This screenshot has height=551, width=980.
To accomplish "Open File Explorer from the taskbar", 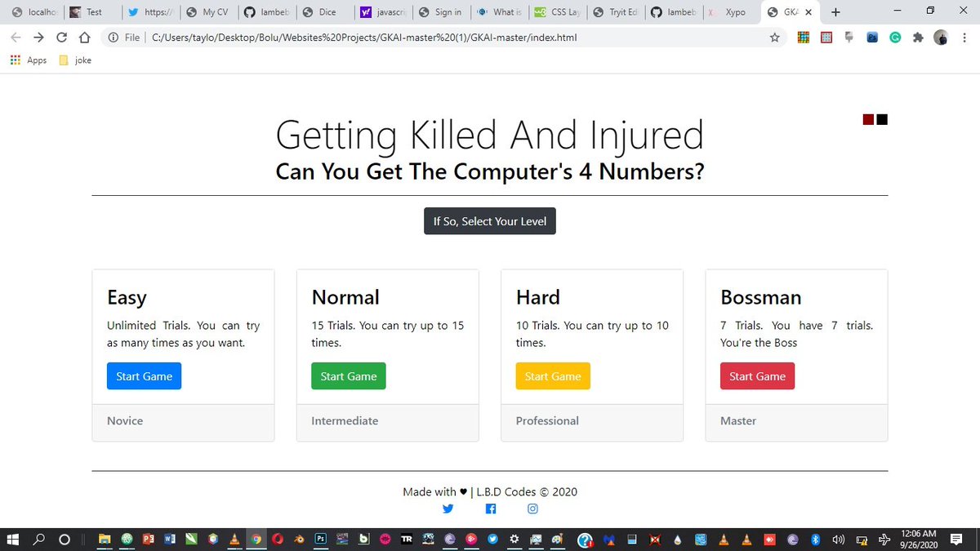I will [x=104, y=540].
